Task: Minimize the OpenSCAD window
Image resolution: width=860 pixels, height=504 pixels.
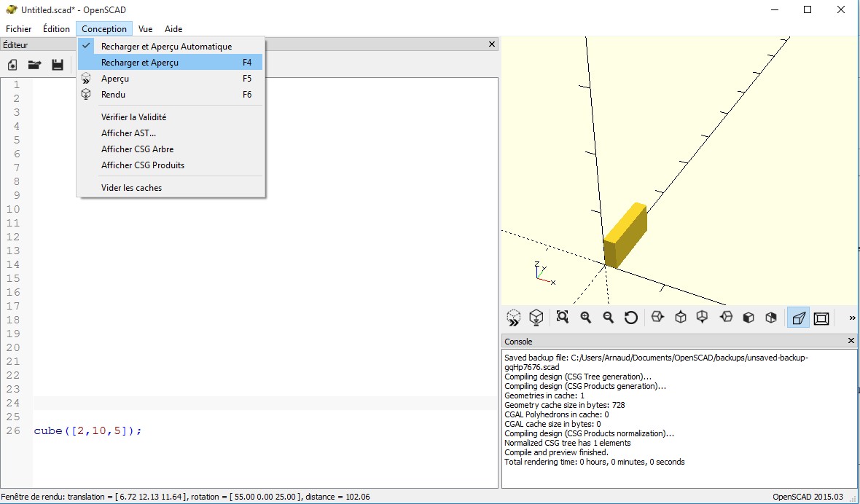Action: click(774, 10)
